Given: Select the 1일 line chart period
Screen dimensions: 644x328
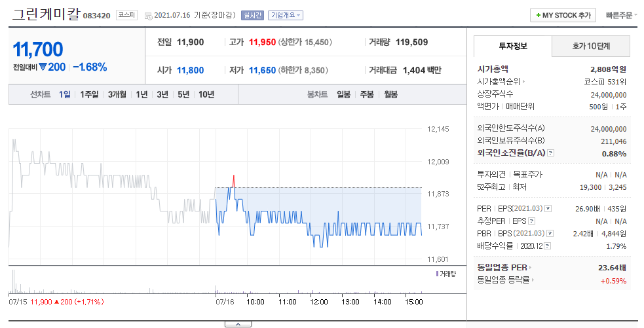Looking at the screenshot, I should click(x=64, y=94).
